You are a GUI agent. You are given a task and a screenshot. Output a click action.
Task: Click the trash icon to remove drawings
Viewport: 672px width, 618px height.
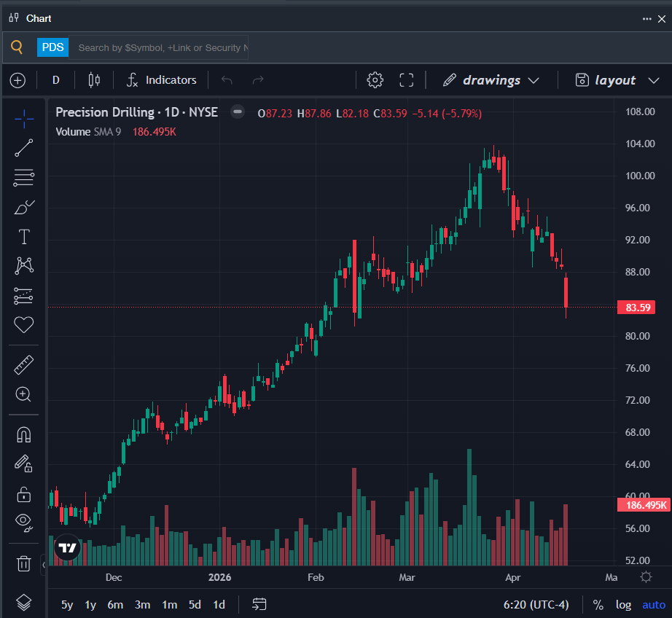point(23,563)
